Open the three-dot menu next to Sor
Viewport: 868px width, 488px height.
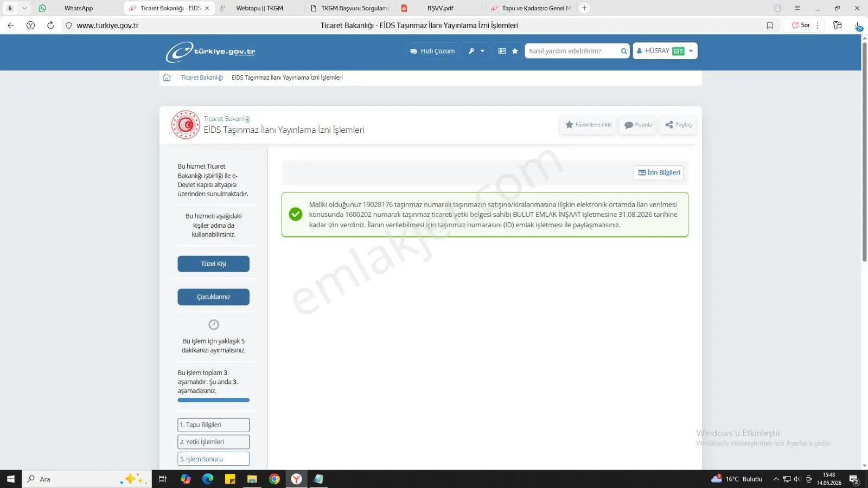click(817, 25)
